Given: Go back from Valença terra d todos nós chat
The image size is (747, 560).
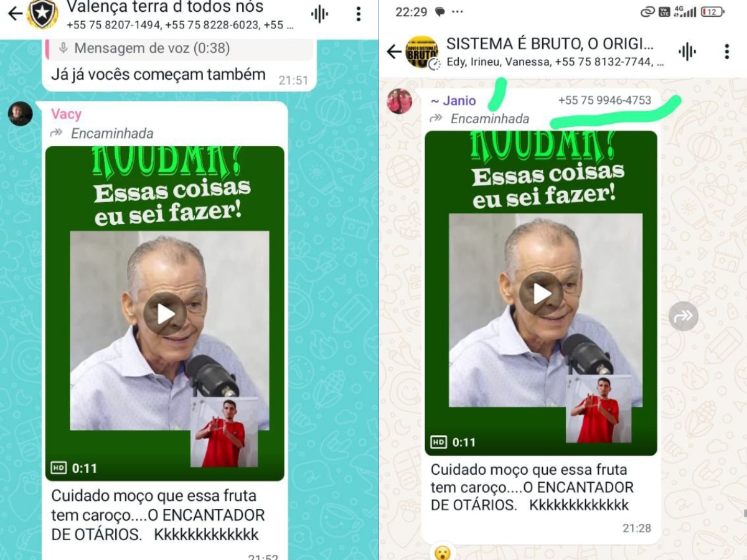Looking at the screenshot, I should 14,13.
